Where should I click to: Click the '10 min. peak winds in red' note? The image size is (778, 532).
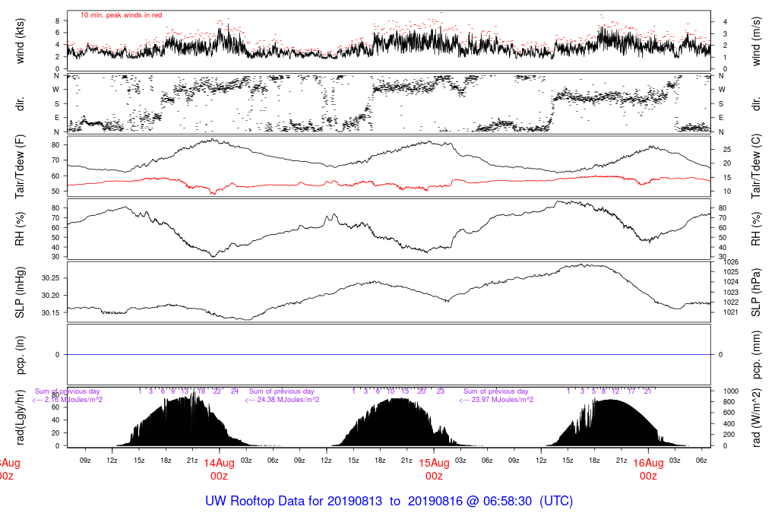[121, 15]
